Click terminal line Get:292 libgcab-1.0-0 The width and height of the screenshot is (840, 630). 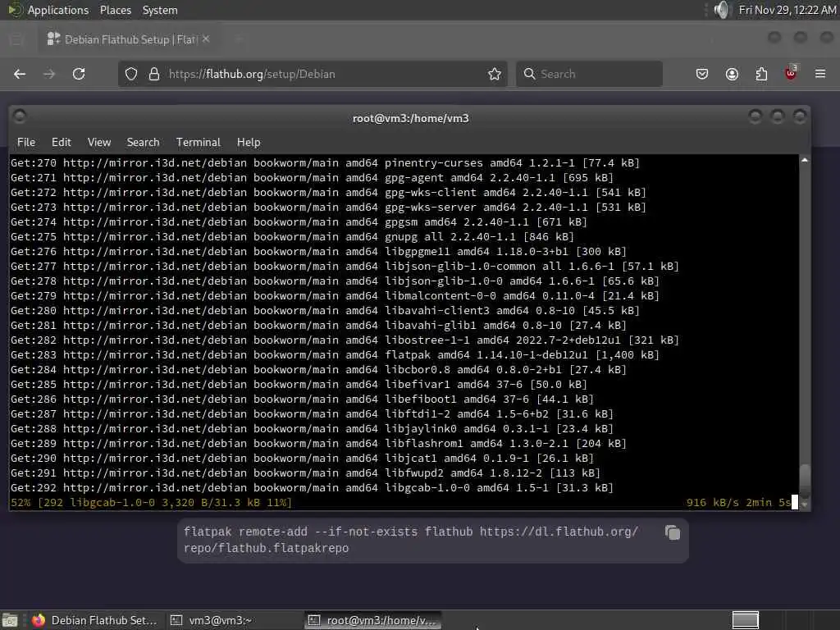[312, 487]
